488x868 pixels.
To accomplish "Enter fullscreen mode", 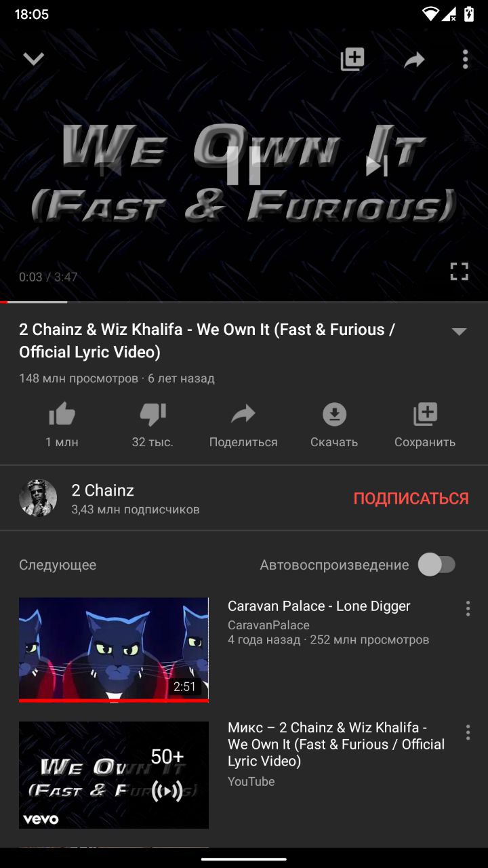I will pyautogui.click(x=460, y=271).
